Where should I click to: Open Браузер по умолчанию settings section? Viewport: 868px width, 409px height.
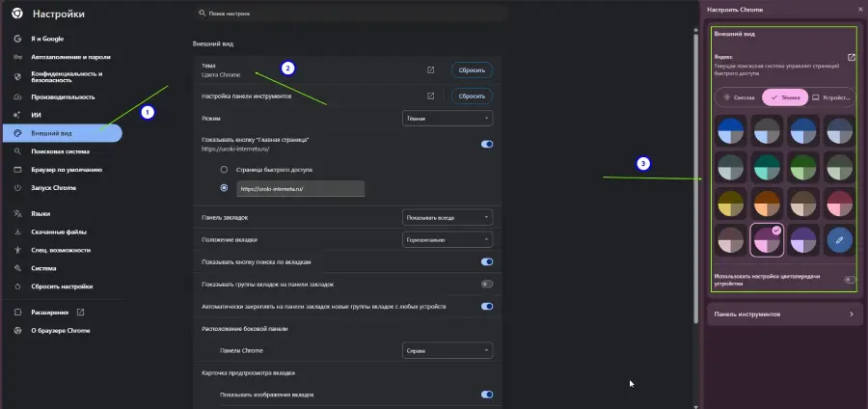62,170
